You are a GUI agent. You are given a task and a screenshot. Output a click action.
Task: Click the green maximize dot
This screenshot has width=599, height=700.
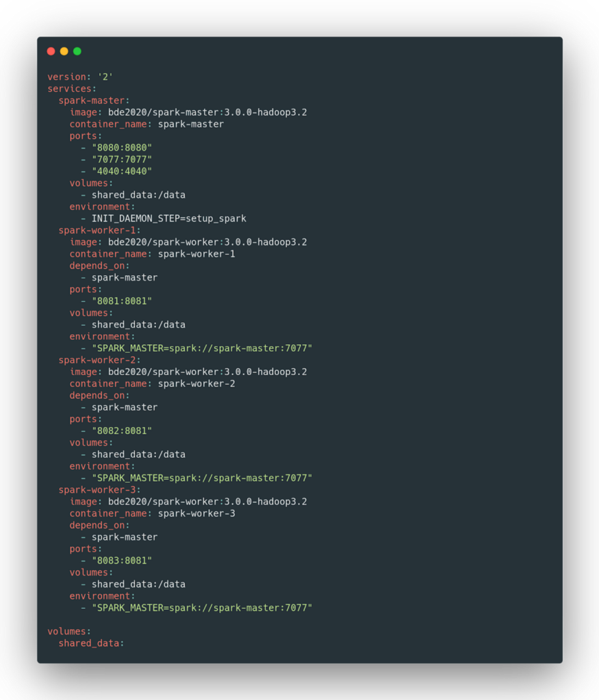point(77,51)
